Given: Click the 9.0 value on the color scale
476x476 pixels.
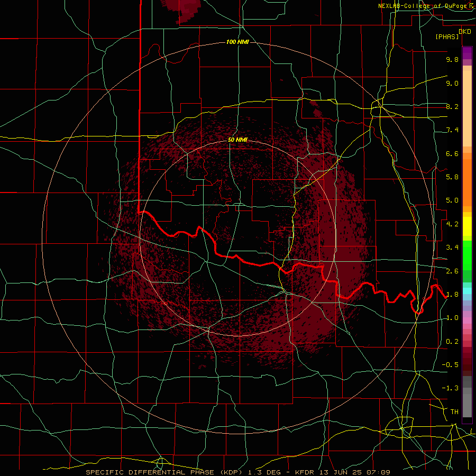Looking at the screenshot, I should coord(452,83).
